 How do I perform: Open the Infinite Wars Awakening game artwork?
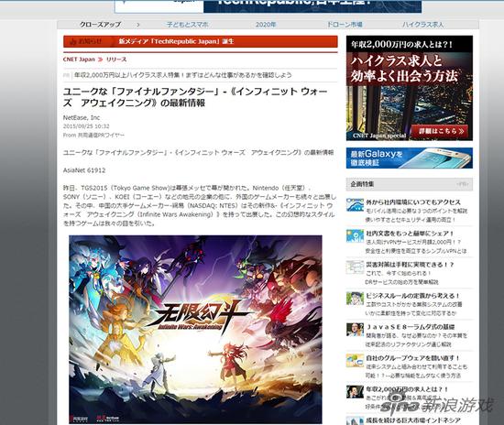[195, 329]
